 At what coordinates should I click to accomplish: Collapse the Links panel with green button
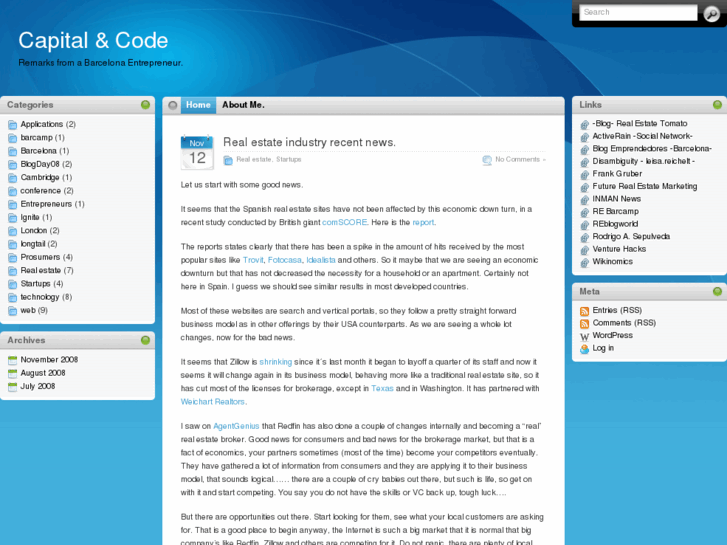click(717, 105)
